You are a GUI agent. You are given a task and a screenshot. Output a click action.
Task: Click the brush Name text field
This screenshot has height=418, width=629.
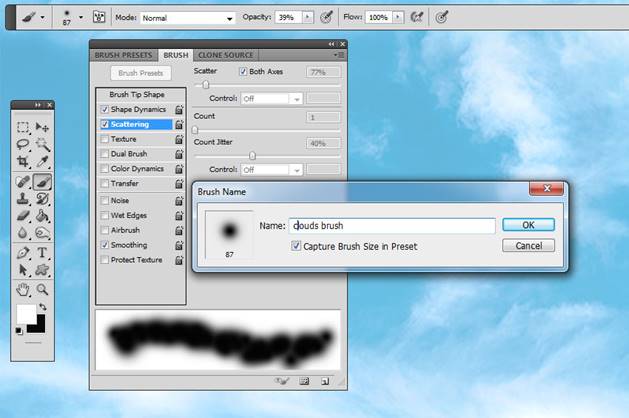[392, 226]
